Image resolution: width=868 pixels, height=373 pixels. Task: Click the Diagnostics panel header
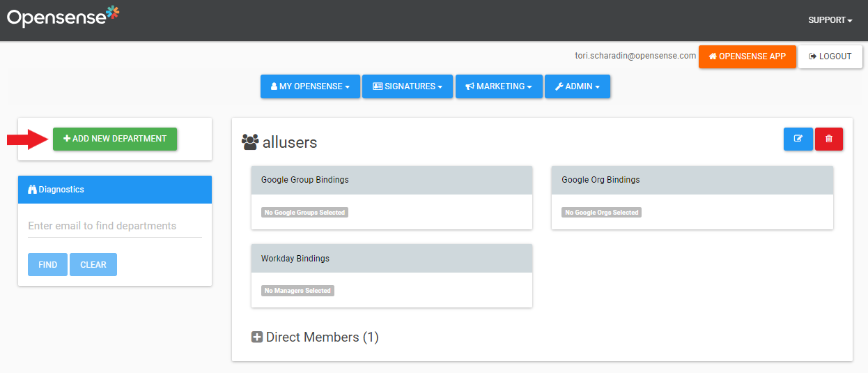click(115, 190)
